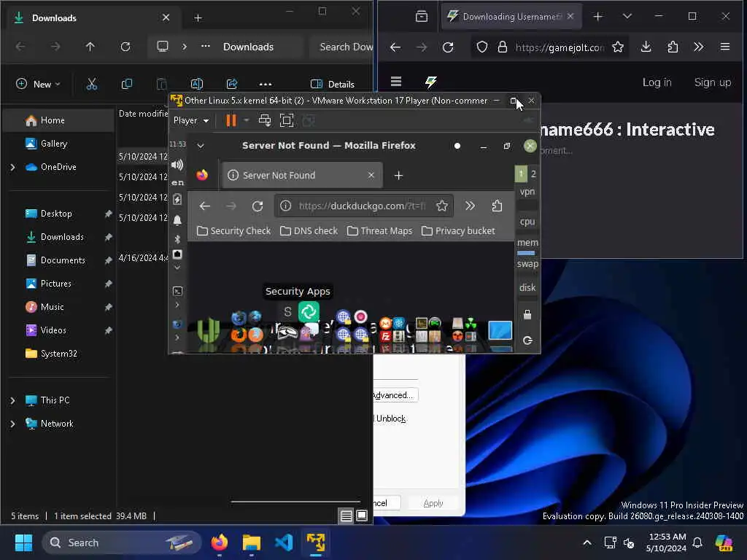The image size is (747, 560).
Task: Click the duckduckgo.com address bar
Action: pyautogui.click(x=362, y=206)
